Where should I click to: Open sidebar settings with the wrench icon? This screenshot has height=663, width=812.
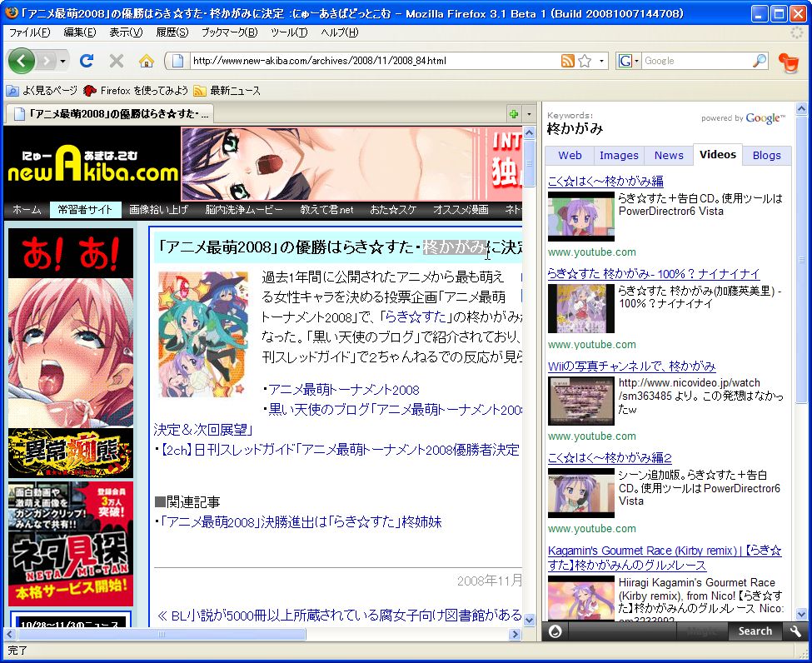(795, 631)
